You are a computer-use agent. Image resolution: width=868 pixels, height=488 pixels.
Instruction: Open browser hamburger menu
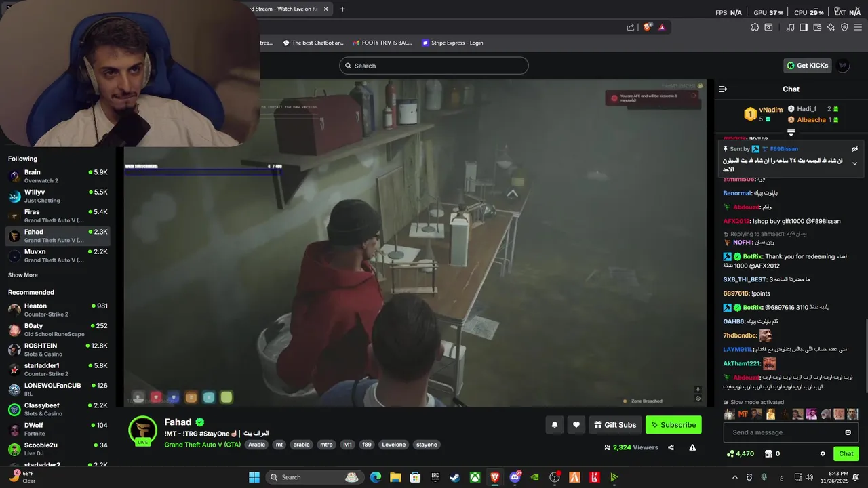pyautogui.click(x=858, y=27)
